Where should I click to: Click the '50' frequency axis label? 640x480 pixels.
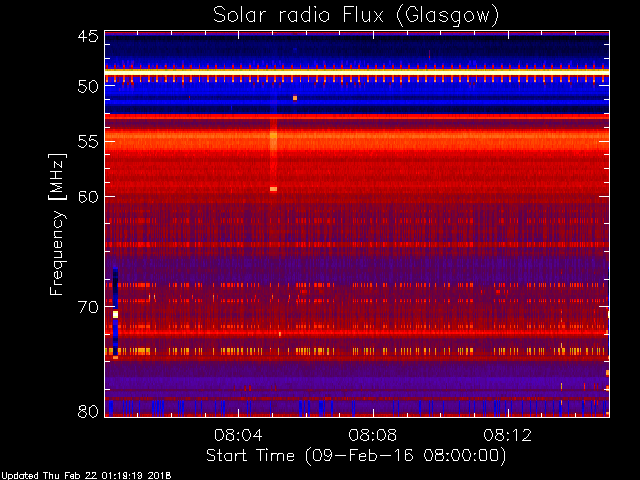[88, 87]
